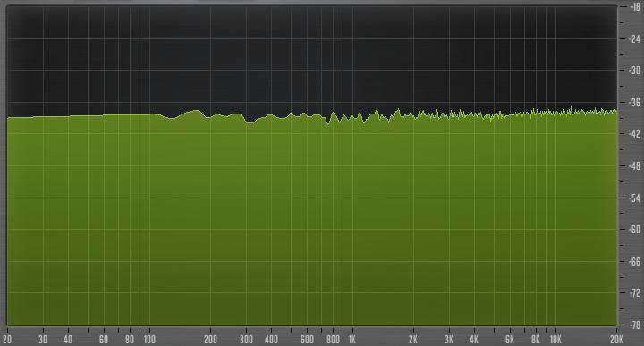Select the -60 dB scale label
Screen dimensions: 644x346
tap(634, 229)
